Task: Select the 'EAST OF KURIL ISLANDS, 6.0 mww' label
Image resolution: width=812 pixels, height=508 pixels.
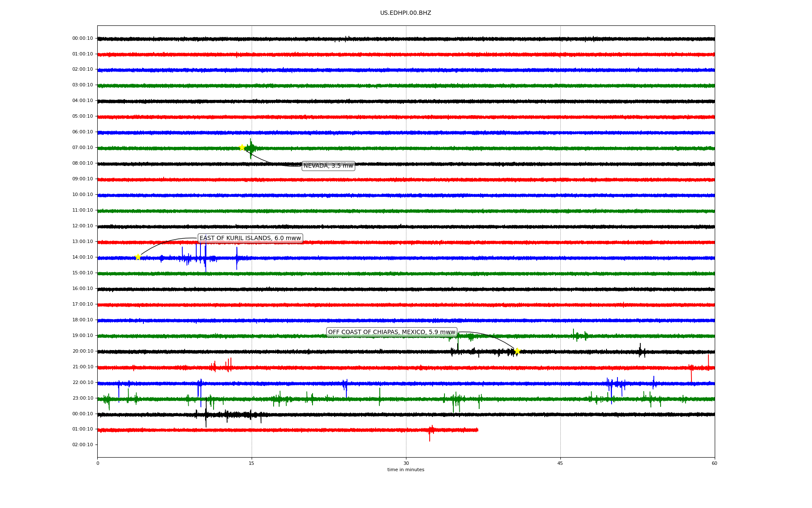Action: (x=250, y=238)
